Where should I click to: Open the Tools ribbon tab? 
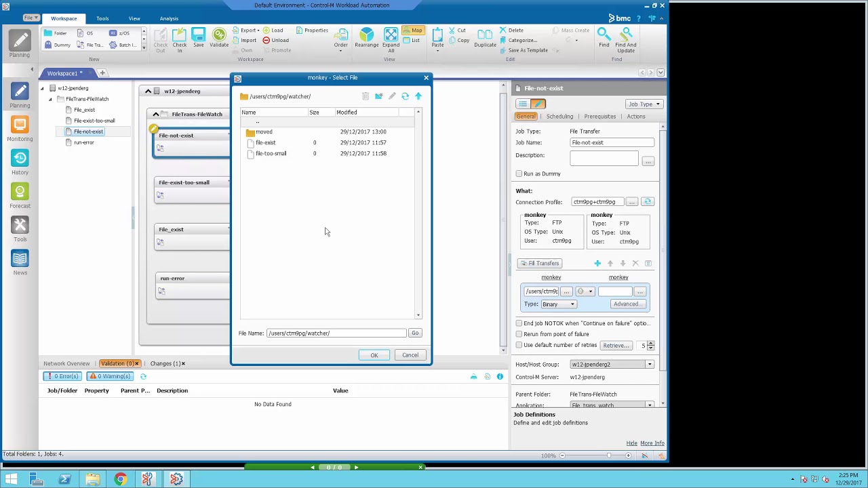pos(102,18)
